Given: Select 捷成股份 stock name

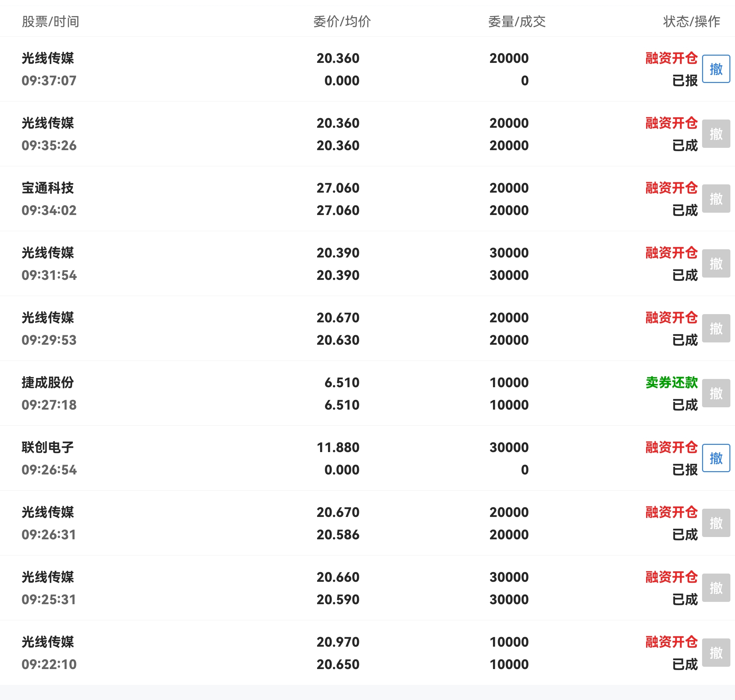Looking at the screenshot, I should (48, 383).
